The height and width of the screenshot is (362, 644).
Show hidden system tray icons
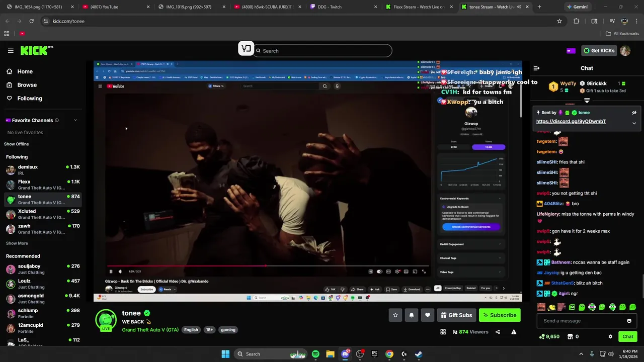coord(581,354)
